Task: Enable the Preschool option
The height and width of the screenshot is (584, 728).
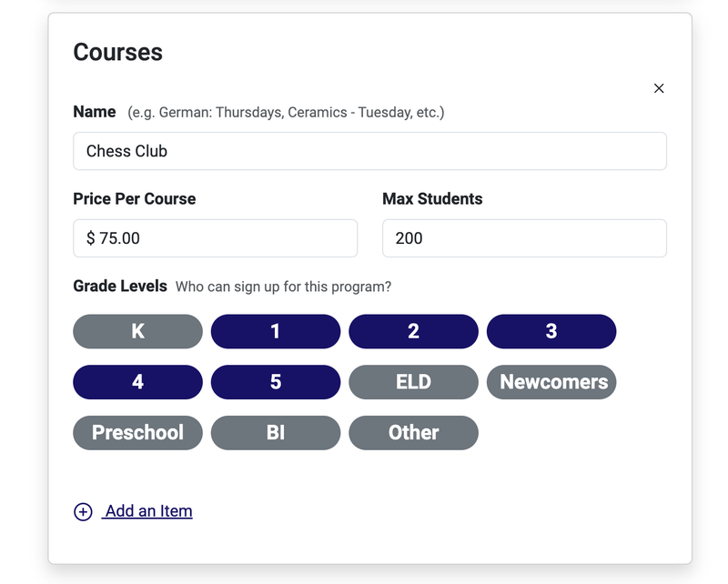Action: coord(137,433)
